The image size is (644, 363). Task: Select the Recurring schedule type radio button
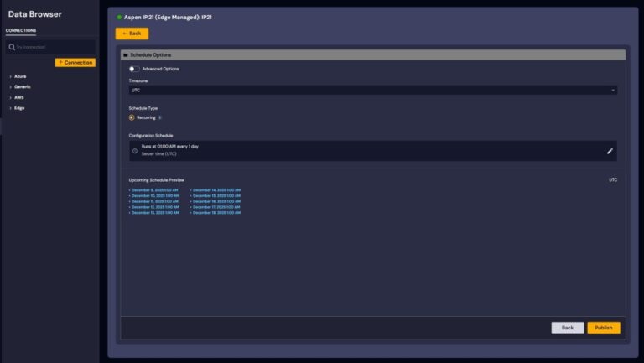132,117
